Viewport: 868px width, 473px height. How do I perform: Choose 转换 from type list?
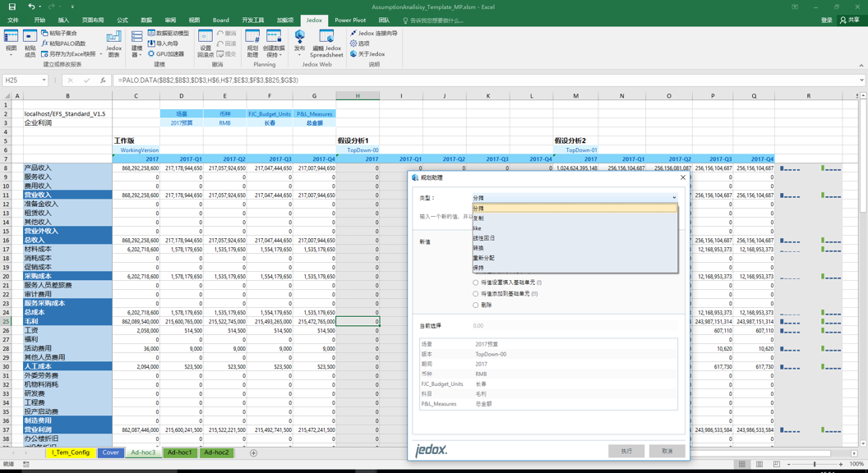[575, 248]
